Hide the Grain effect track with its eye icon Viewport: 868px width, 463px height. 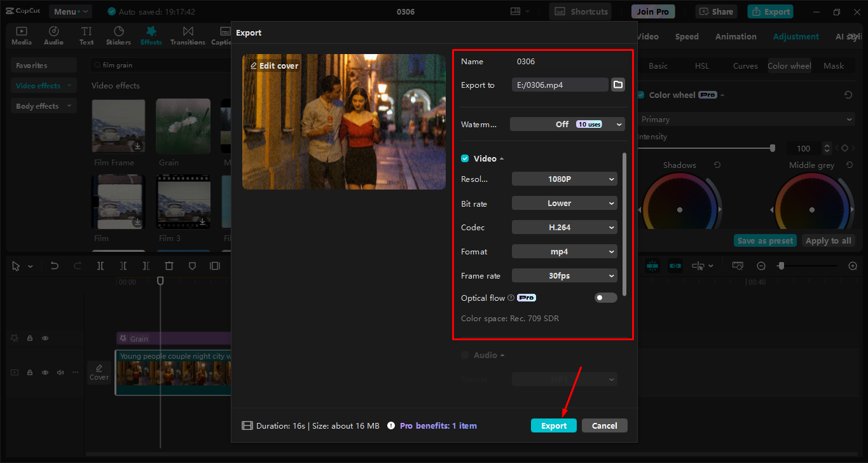coord(45,338)
